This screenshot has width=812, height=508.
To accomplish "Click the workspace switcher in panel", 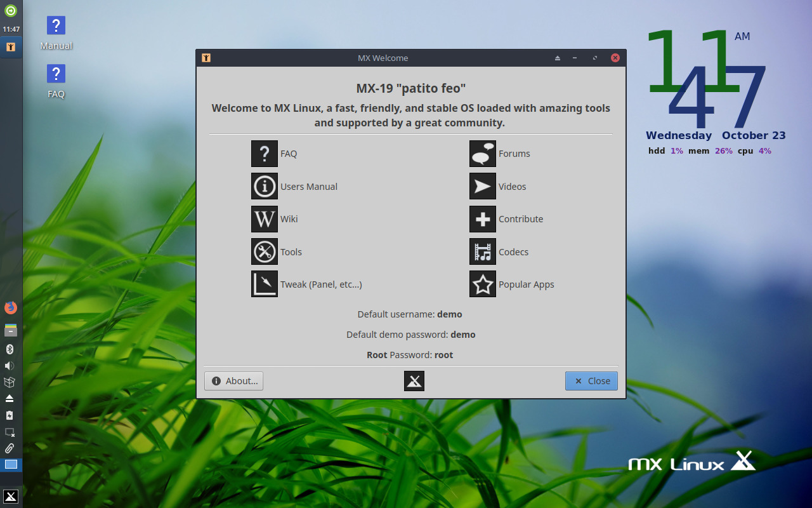I will coord(11,465).
